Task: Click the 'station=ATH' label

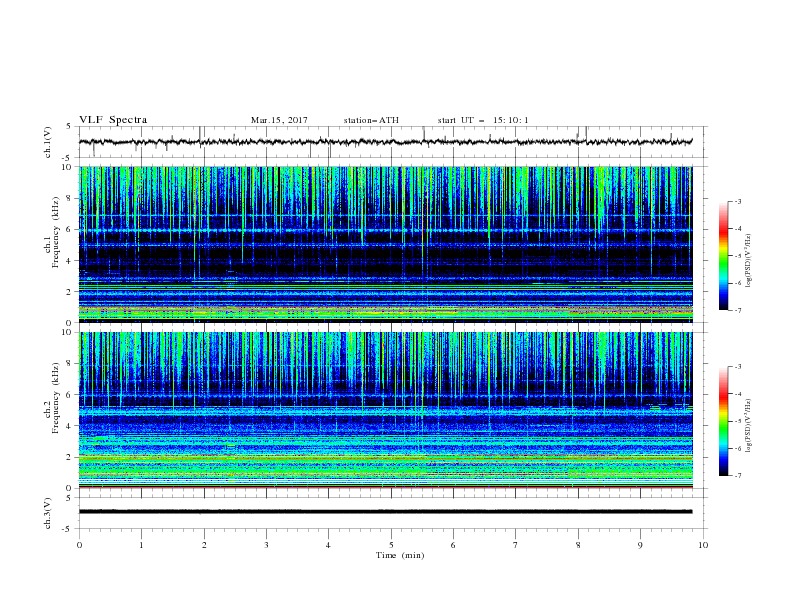Action: click(371, 120)
